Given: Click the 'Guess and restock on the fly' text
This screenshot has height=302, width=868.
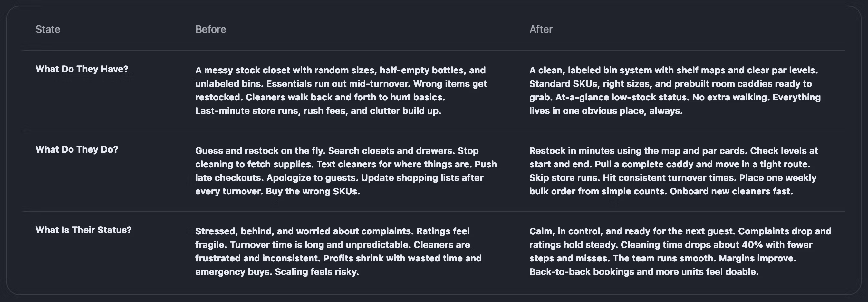Looking at the screenshot, I should pos(260,150).
